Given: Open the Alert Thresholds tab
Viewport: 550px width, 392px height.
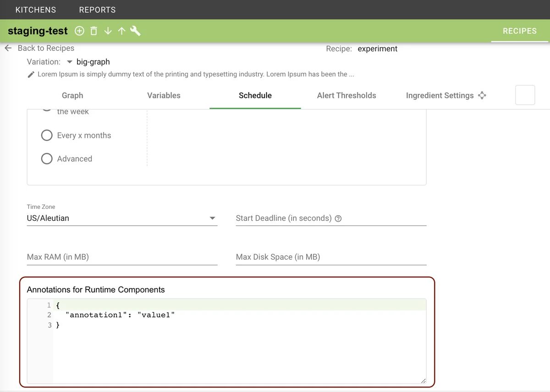Looking at the screenshot, I should tap(346, 96).
